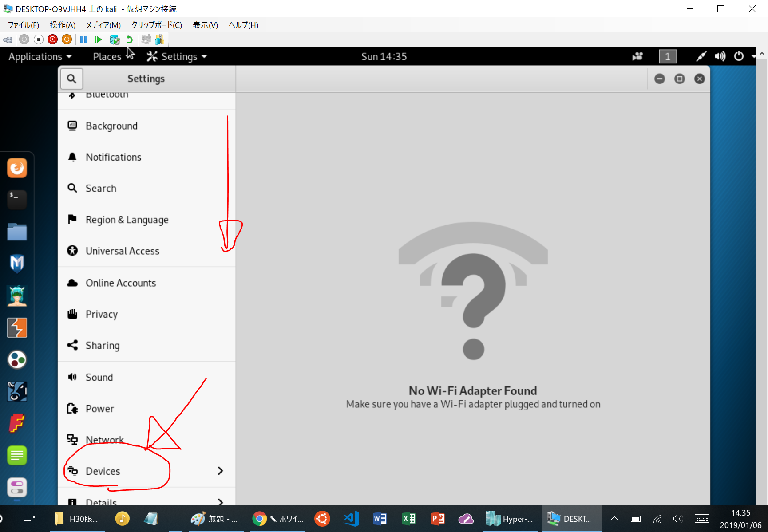Select Background in the settings sidebar
This screenshot has height=532, width=768.
tap(111, 126)
